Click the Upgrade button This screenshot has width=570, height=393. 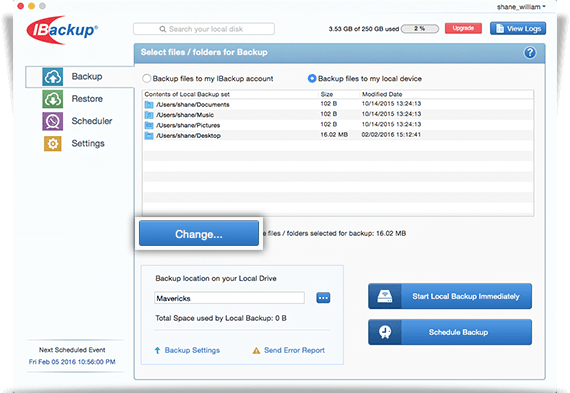[x=463, y=28]
